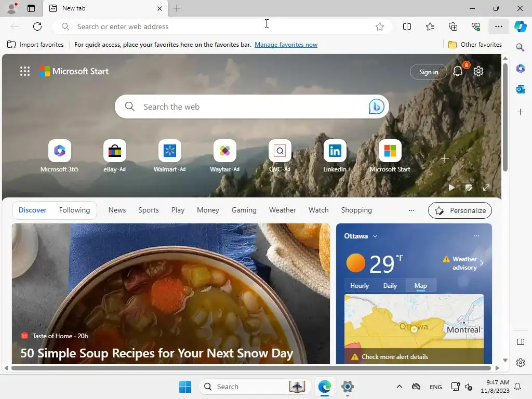
Task: Open Windows Start menu on taskbar
Action: [185, 387]
